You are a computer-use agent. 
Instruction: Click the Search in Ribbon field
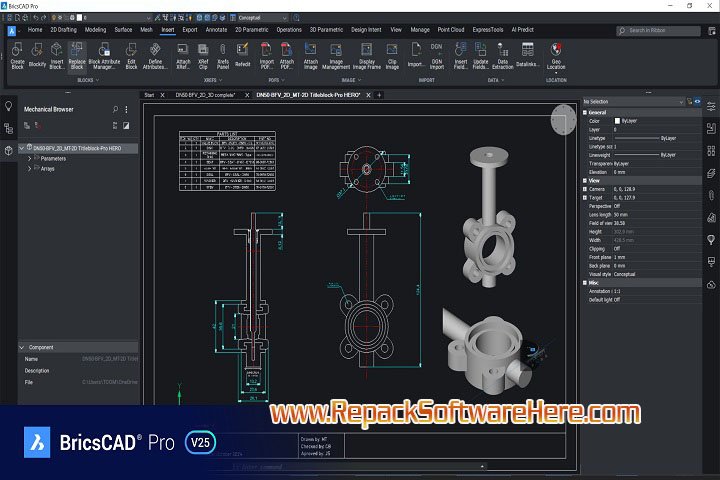(x=658, y=30)
